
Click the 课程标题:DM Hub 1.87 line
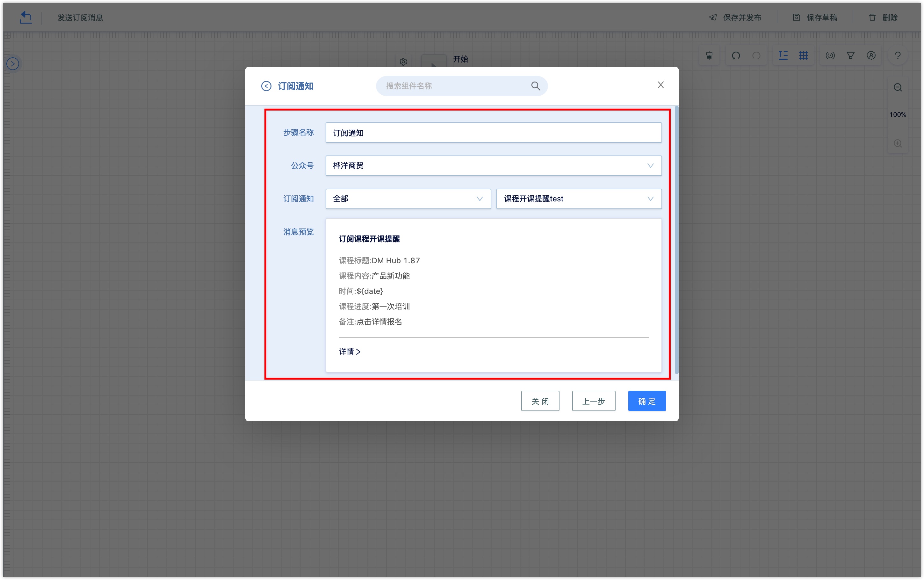click(379, 260)
